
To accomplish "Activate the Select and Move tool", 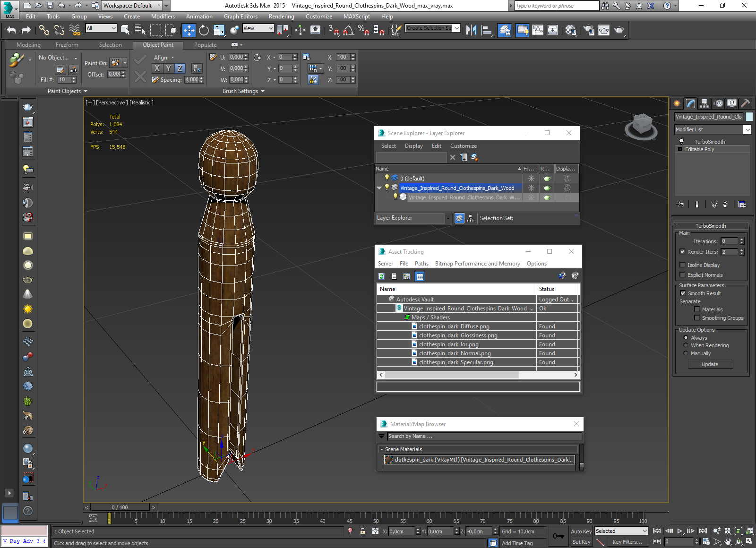I will tap(189, 30).
